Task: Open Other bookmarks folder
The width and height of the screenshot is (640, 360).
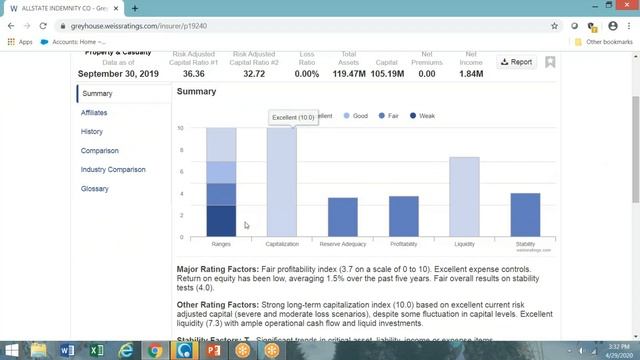Action: [x=604, y=42]
